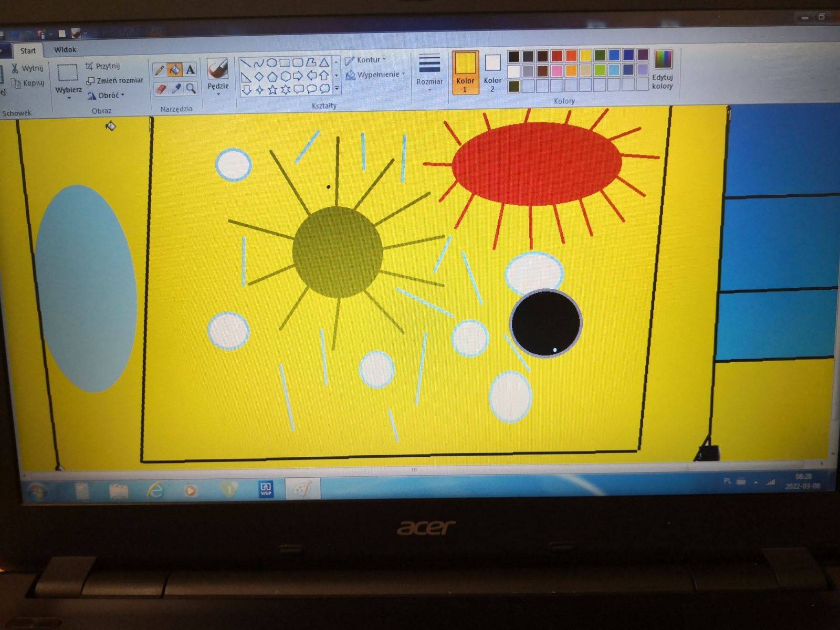
Task: Open the Wypełnienie fill dropdown
Action: [376, 75]
